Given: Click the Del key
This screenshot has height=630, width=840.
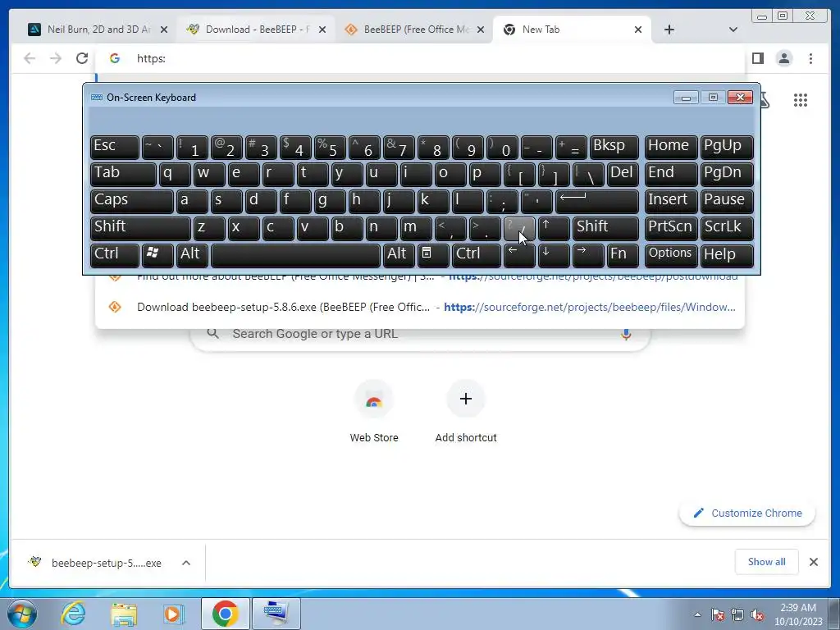Looking at the screenshot, I should 623,174.
